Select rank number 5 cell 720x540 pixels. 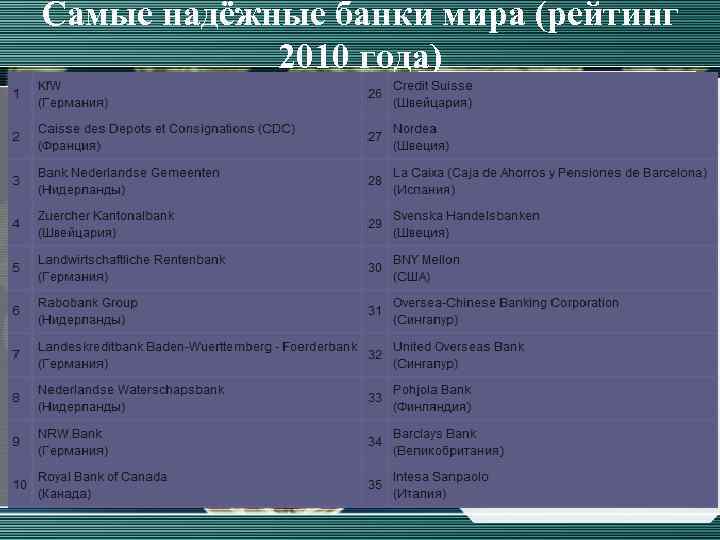(x=16, y=268)
